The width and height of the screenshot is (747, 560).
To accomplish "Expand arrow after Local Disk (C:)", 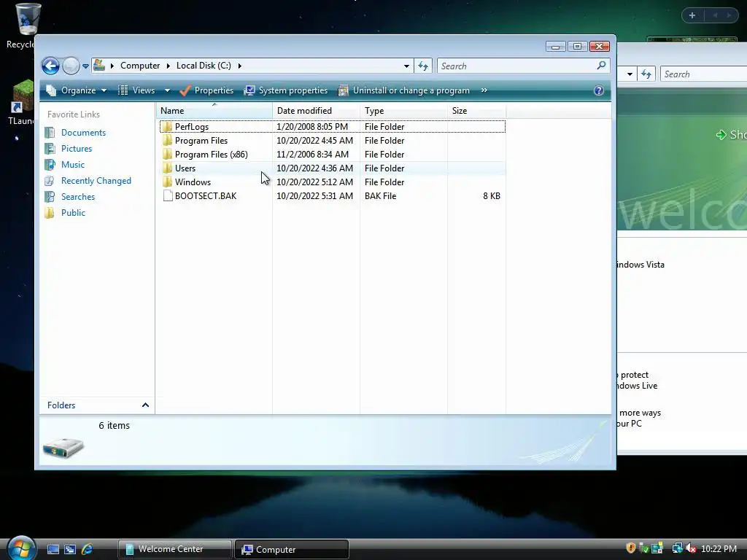I will coord(239,66).
